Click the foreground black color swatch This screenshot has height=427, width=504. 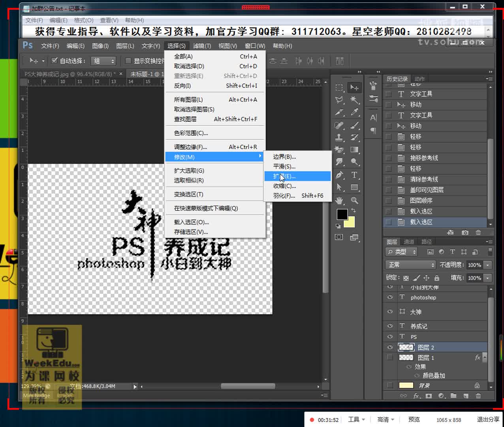pyautogui.click(x=342, y=214)
